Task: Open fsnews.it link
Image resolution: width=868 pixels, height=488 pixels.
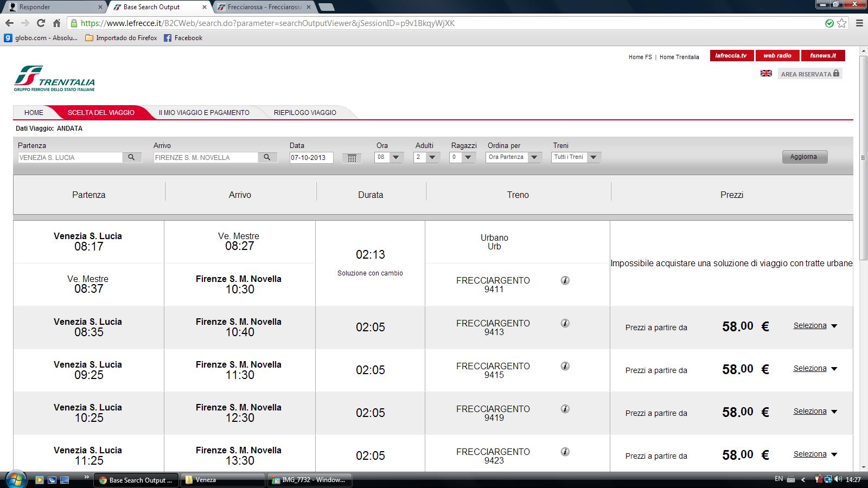Action: pos(823,56)
